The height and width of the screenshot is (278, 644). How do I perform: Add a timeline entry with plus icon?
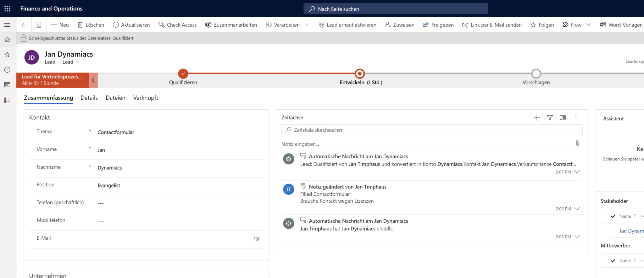pyautogui.click(x=537, y=118)
